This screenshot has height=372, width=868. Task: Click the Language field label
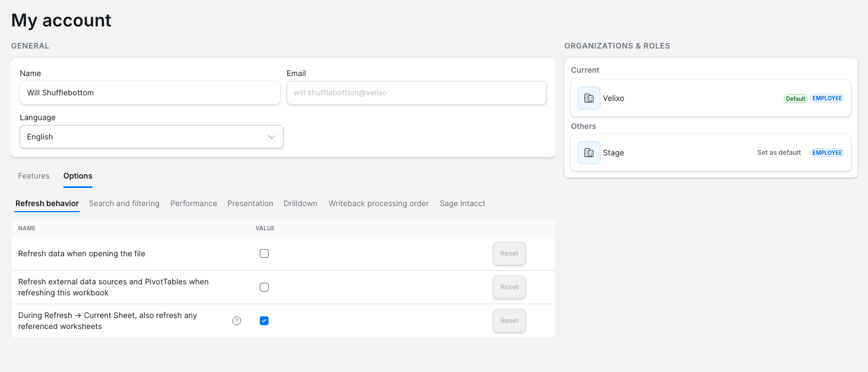coord(37,117)
